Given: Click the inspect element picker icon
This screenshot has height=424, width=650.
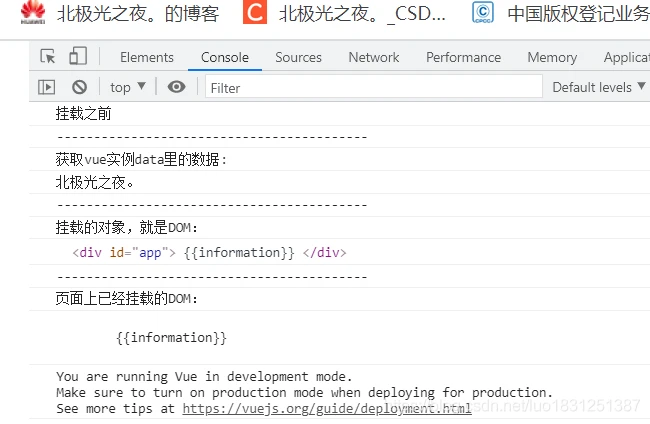Looking at the screenshot, I should [x=48, y=57].
